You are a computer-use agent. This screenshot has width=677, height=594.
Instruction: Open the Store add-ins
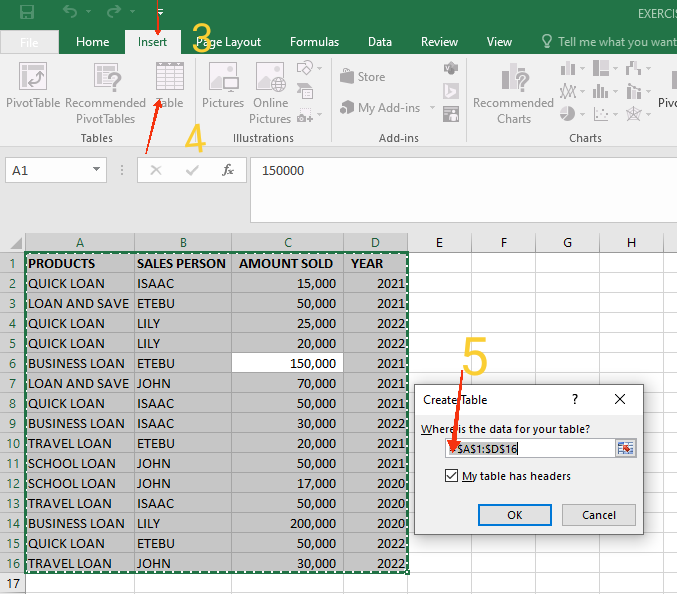(363, 76)
